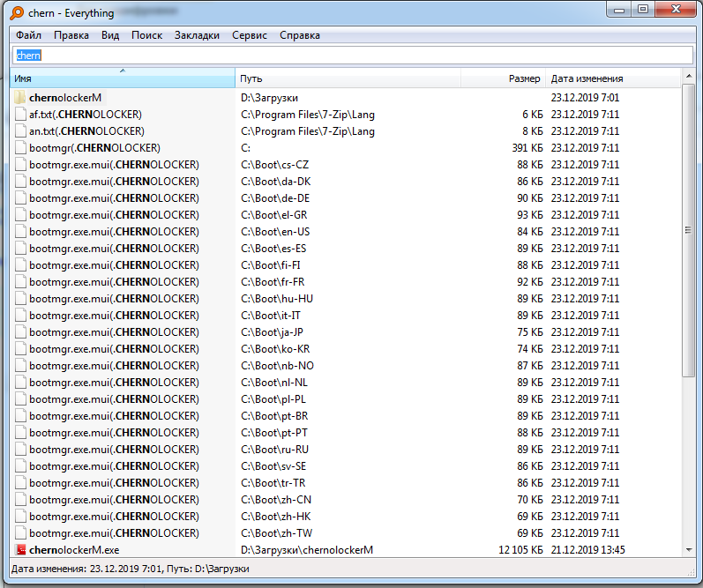Open the Вид menu
Image resolution: width=703 pixels, height=588 pixels.
click(110, 35)
